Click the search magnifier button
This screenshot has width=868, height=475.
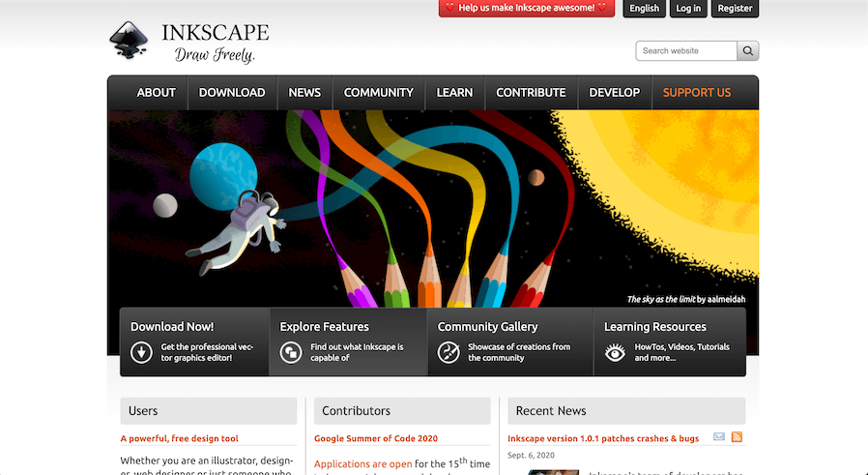[x=748, y=50]
